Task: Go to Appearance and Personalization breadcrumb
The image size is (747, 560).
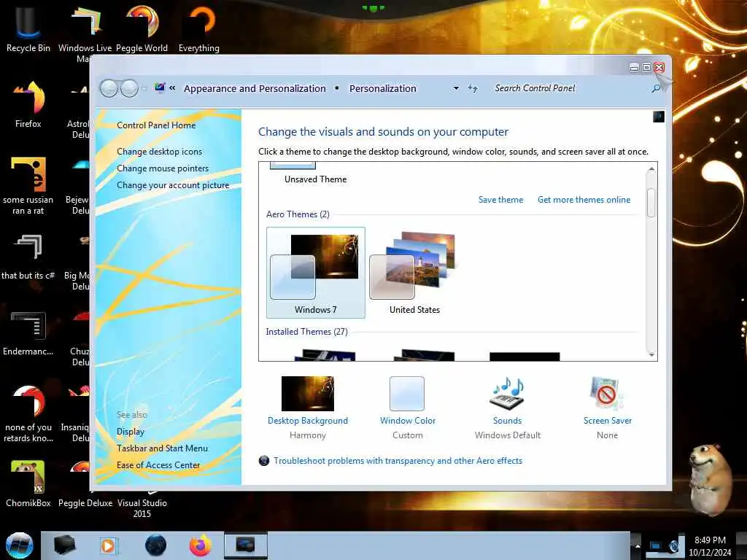Action: pos(255,88)
